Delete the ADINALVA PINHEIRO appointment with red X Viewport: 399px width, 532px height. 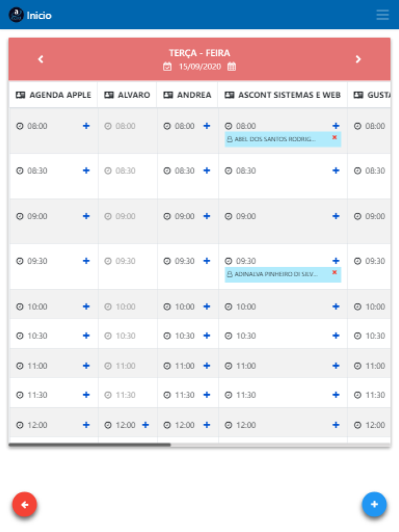click(x=334, y=274)
